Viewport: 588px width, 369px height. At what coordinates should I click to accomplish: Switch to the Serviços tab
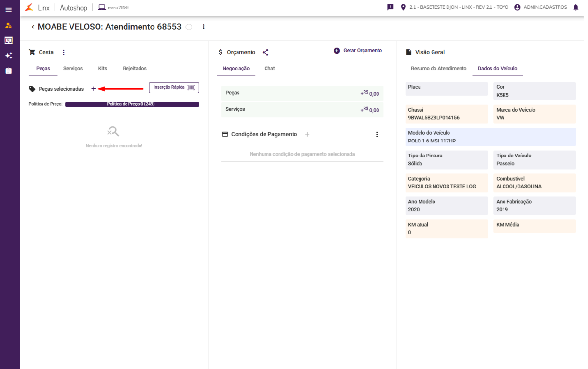coord(73,69)
